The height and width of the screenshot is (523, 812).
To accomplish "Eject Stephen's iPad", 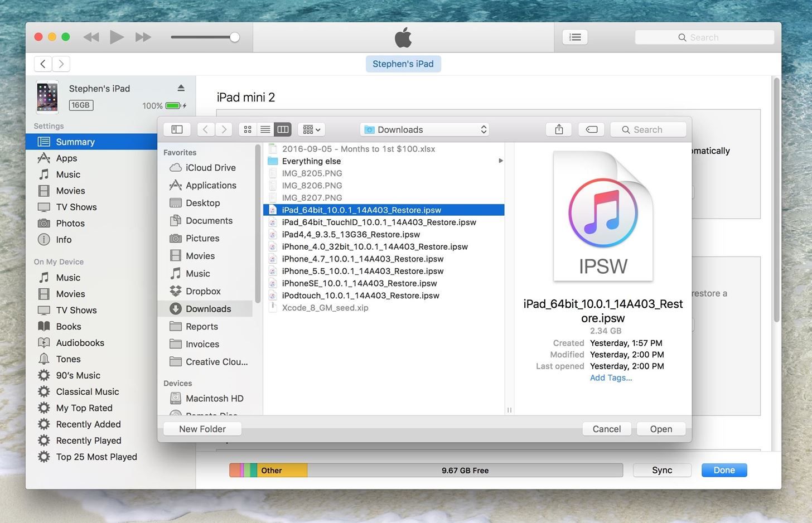I will (x=181, y=88).
